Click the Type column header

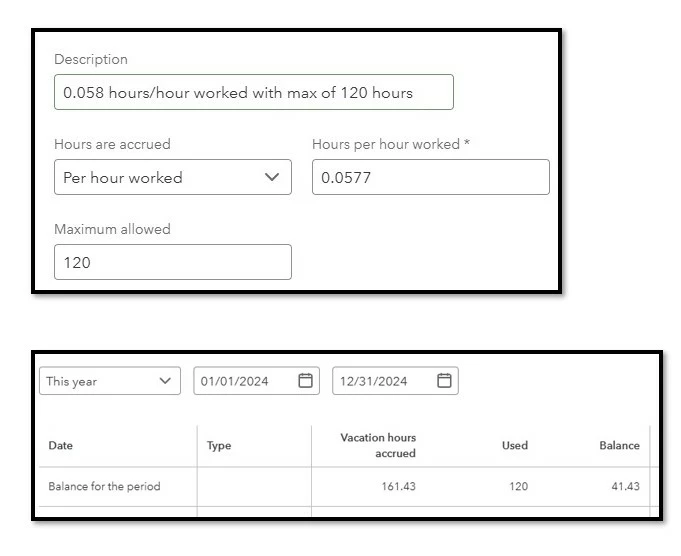pos(219,446)
